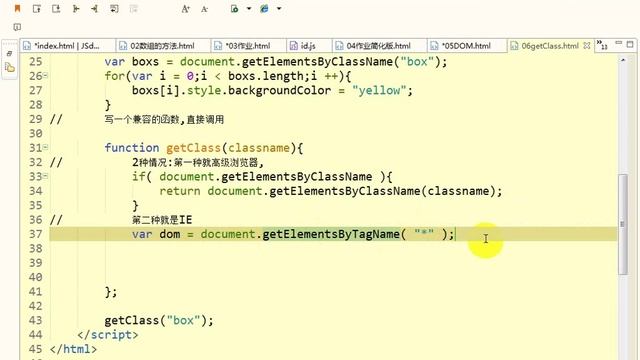The height and width of the screenshot is (360, 640).
Task: Click the last edit location icon
Action: (76, 9)
